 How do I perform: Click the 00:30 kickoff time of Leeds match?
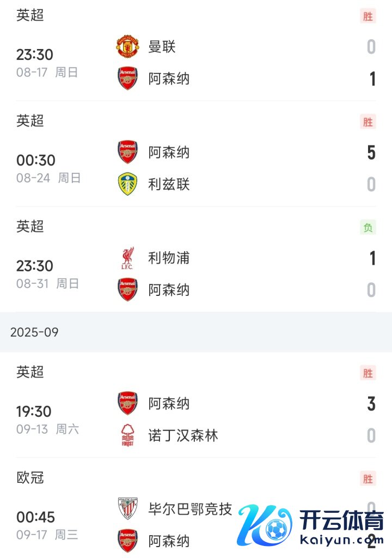tap(35, 160)
